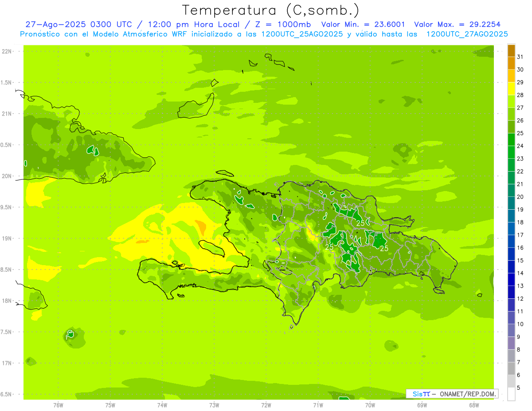Select the 'Valor Max. = 29.2254' value
532x411 pixels.
(457, 25)
